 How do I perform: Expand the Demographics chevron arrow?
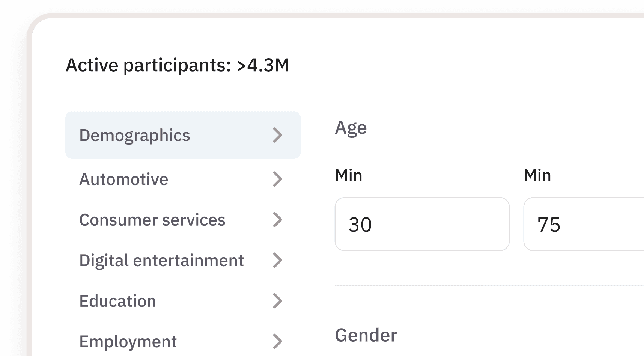[277, 135]
